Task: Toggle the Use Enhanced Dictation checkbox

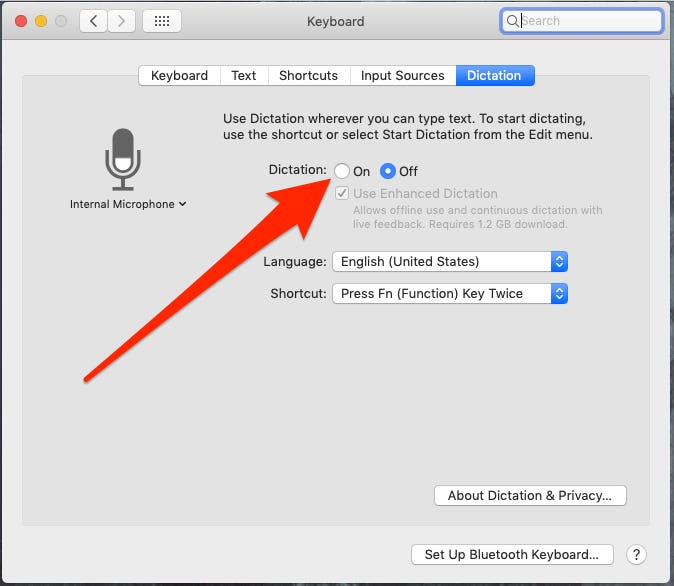Action: coord(342,194)
